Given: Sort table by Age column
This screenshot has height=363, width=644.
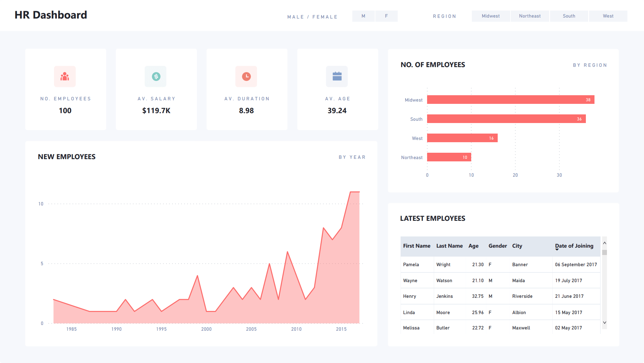Looking at the screenshot, I should pos(473,246).
